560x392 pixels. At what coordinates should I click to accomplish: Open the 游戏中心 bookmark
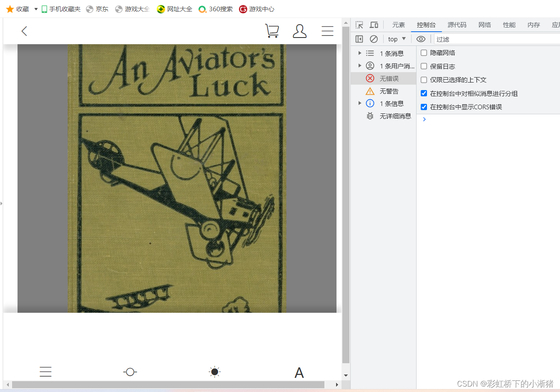pos(257,9)
